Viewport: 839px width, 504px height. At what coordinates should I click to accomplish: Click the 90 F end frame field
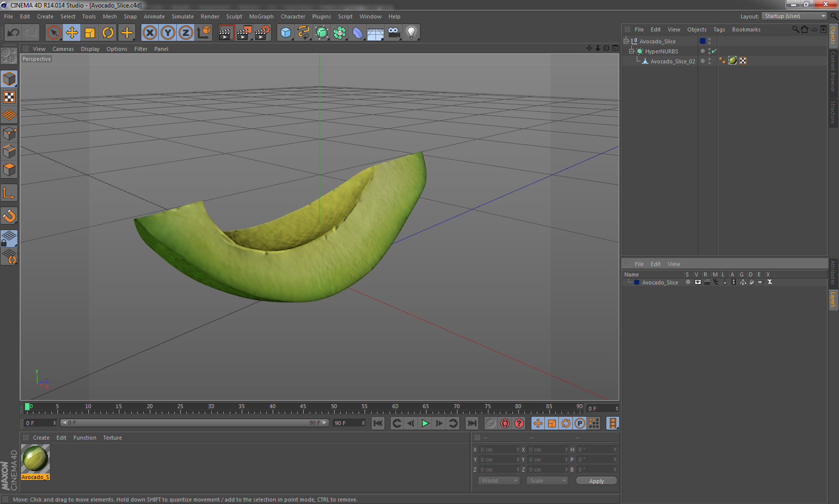pos(349,423)
